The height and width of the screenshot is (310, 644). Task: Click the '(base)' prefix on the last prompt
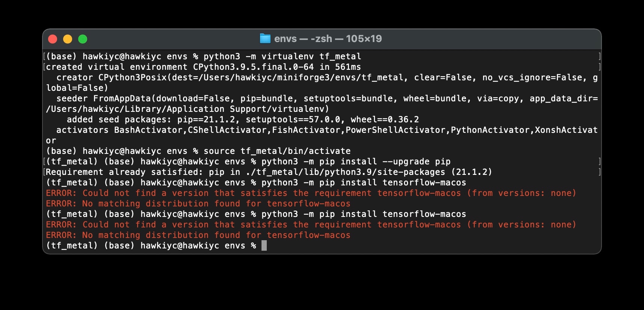point(118,245)
